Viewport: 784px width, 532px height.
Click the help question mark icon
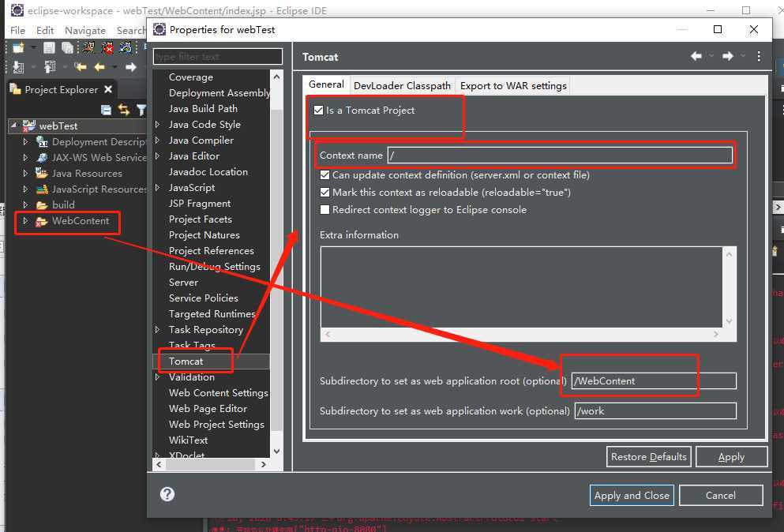coord(167,494)
